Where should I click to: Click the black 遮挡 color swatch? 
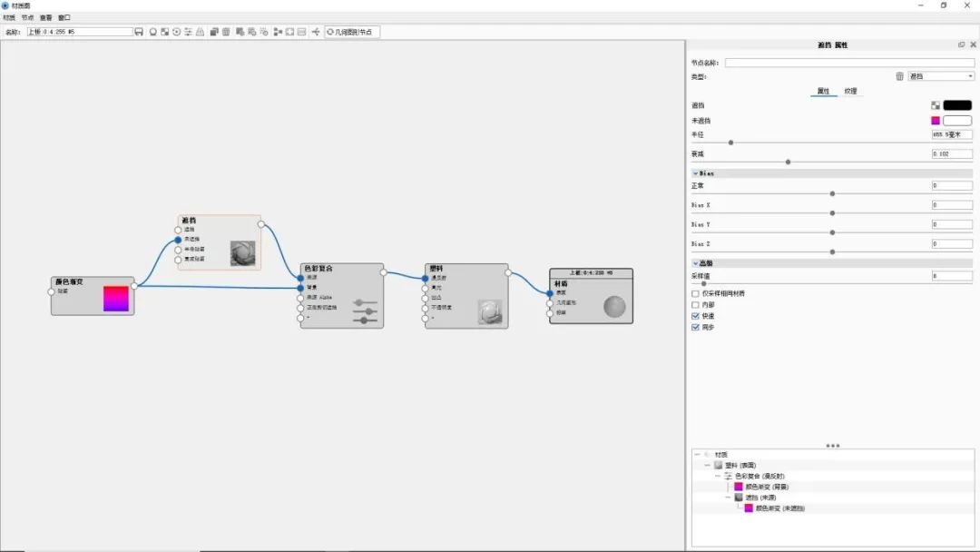pos(957,105)
